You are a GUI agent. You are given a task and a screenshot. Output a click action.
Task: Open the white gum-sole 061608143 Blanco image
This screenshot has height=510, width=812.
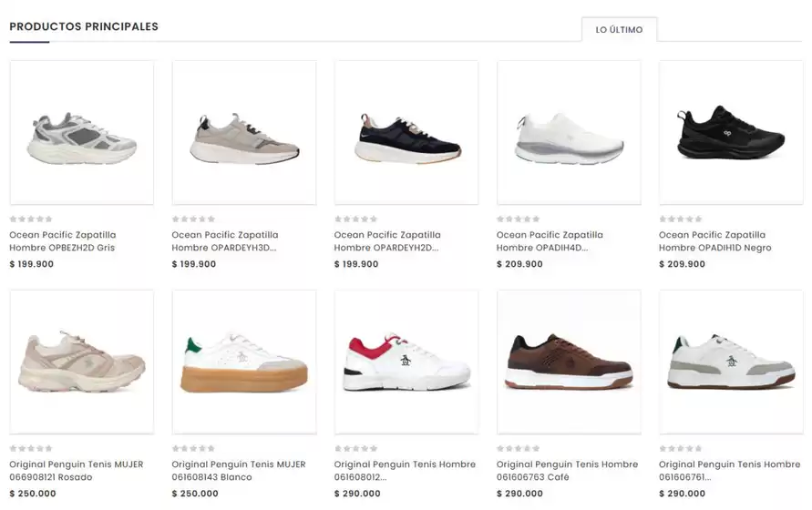[244, 362]
